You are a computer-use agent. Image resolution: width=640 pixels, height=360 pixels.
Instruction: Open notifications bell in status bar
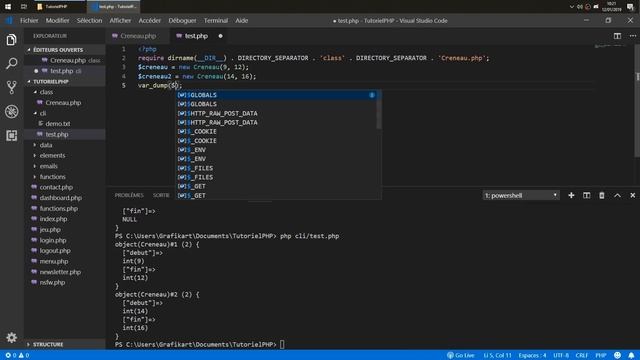(631, 355)
